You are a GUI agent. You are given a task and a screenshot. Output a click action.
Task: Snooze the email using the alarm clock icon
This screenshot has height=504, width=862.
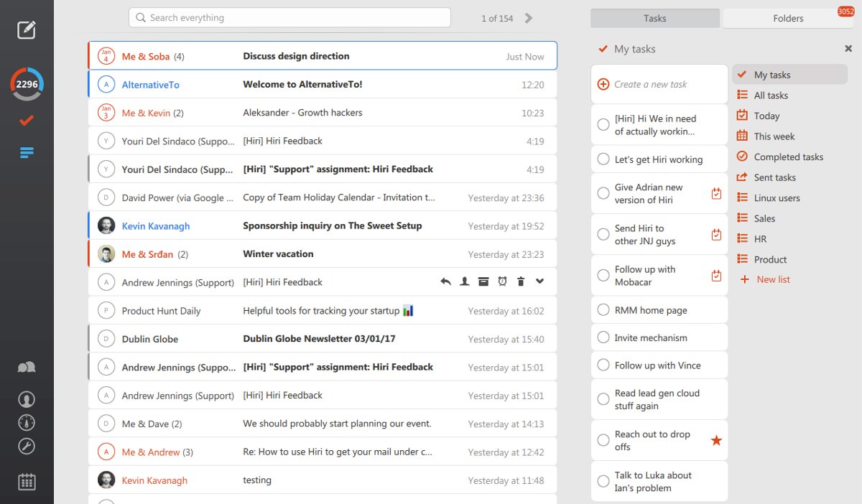coord(501,281)
